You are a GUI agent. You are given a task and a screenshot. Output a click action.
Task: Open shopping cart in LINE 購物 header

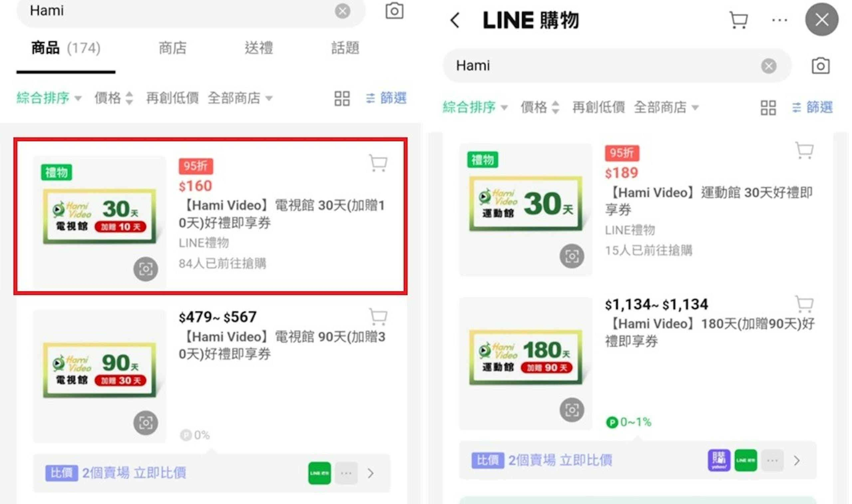click(x=738, y=20)
